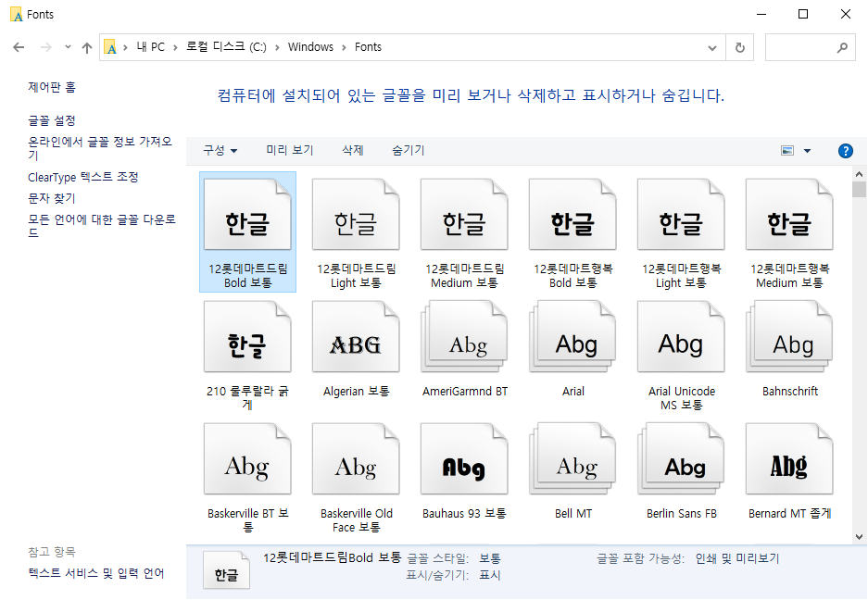The image size is (868, 600).
Task: Click the 표시/숨기기 value 표시
Action: click(490, 575)
